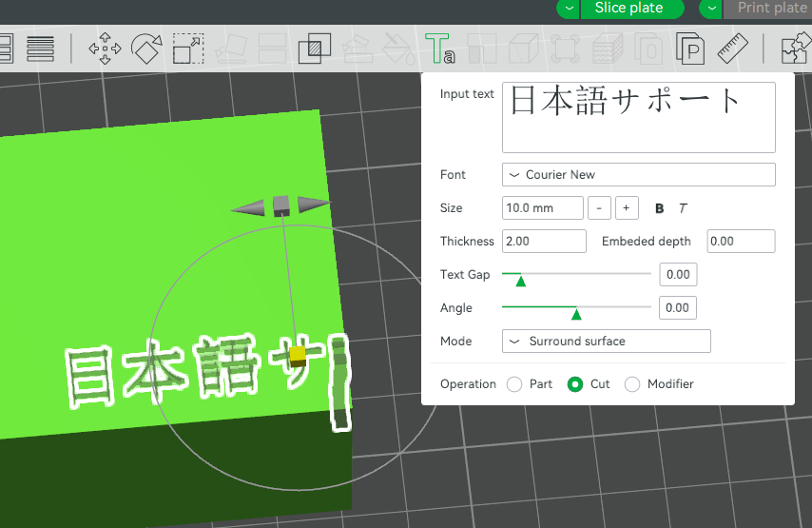Toggle italic text with the slanted T icon
The height and width of the screenshot is (528, 812).
click(683, 208)
